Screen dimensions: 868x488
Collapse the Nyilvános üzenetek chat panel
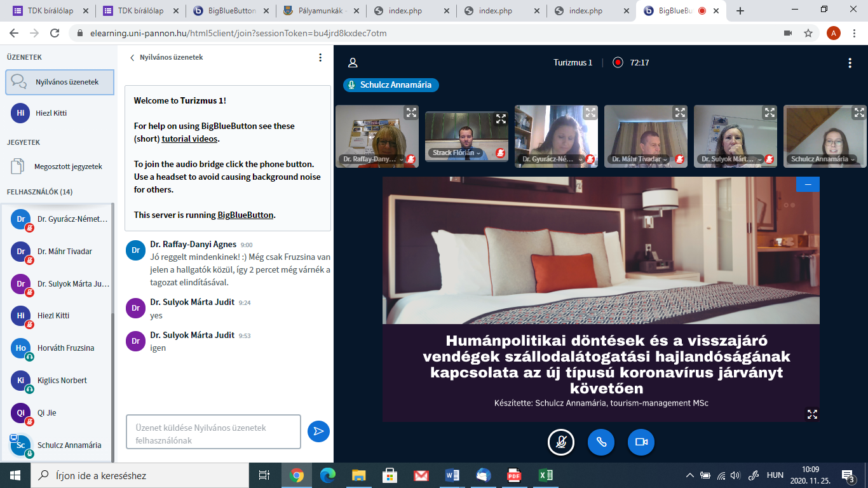(x=166, y=57)
